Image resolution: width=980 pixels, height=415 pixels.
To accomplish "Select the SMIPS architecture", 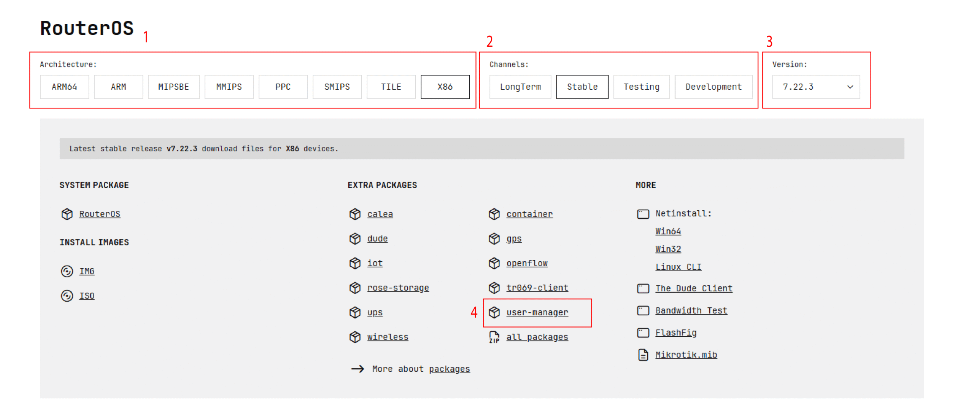I will pos(337,87).
